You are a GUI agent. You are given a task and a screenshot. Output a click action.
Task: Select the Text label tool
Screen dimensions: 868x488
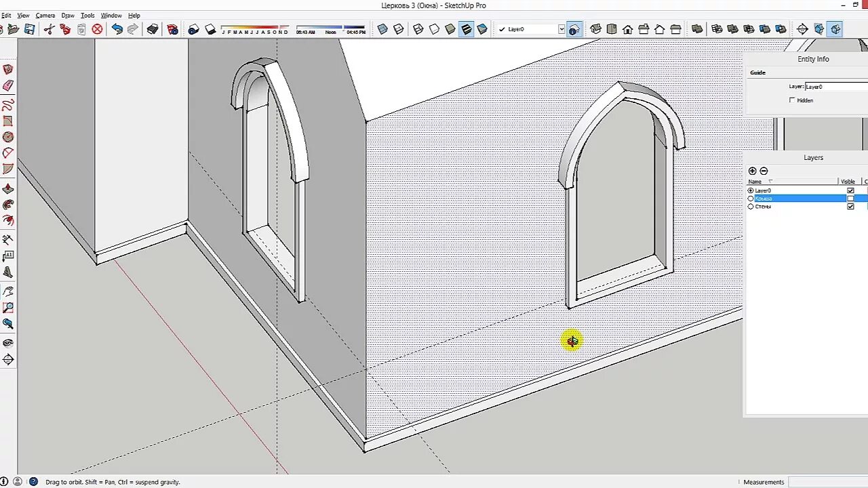click(x=8, y=256)
